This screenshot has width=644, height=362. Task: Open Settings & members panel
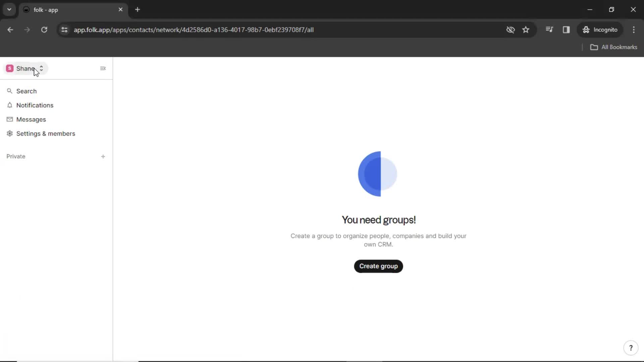pos(46,133)
